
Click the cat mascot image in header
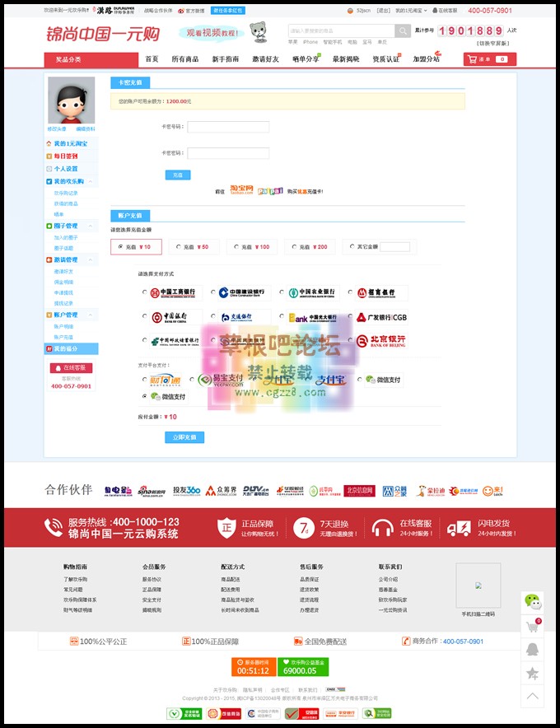(258, 32)
